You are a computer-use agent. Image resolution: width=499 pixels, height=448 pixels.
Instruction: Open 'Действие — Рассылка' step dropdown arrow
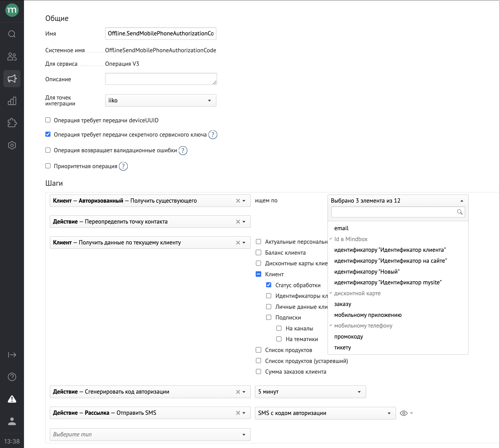tap(244, 413)
